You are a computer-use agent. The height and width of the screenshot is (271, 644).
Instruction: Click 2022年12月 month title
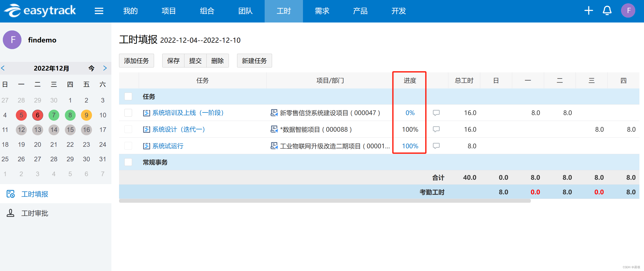pos(51,68)
